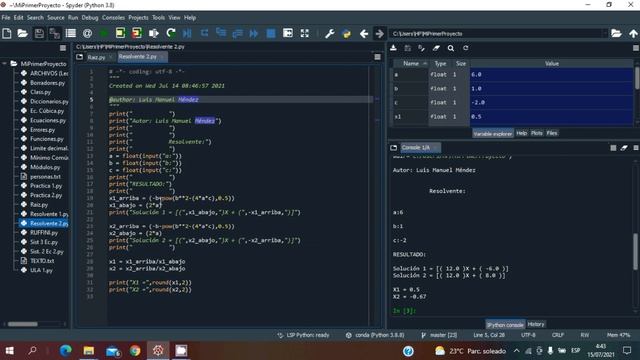Screen dimensions: 640x360
Task: Open the Project explorer pane options menu
Action: point(63,48)
